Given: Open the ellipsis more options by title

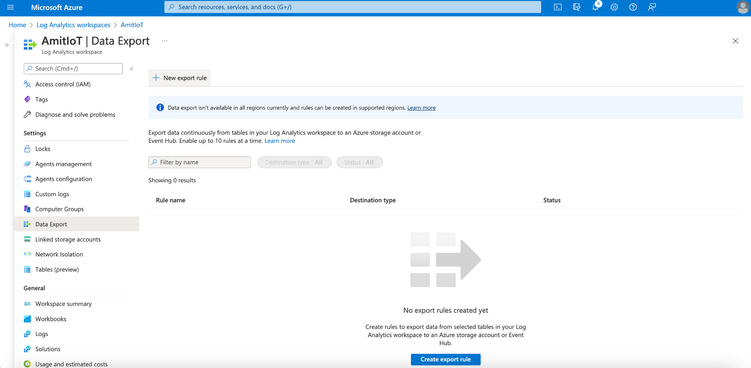Looking at the screenshot, I should pos(164,41).
